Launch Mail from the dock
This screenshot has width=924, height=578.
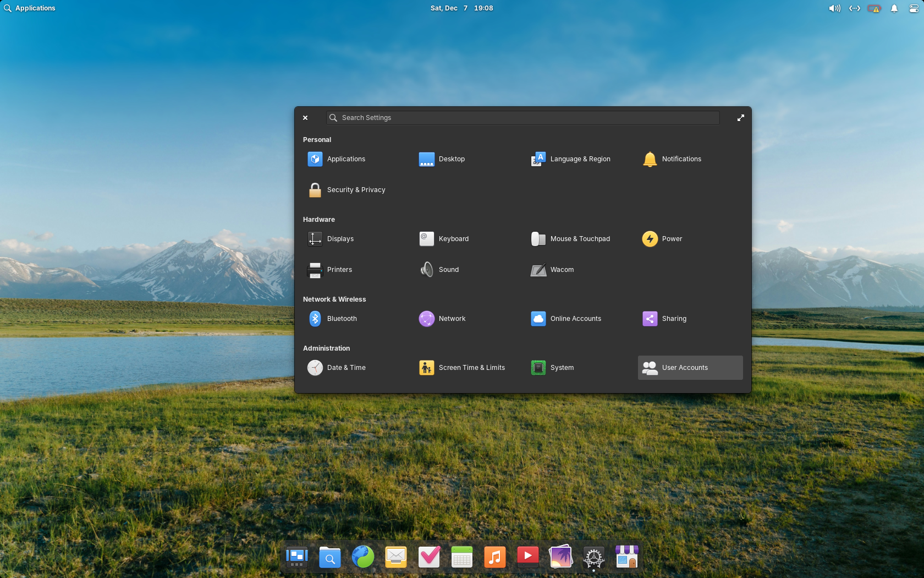click(x=396, y=557)
